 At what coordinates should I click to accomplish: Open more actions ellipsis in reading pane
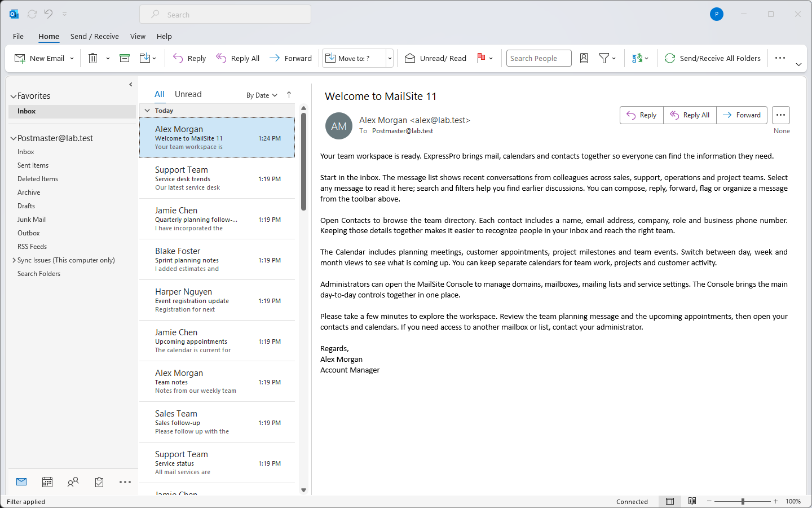pos(781,115)
